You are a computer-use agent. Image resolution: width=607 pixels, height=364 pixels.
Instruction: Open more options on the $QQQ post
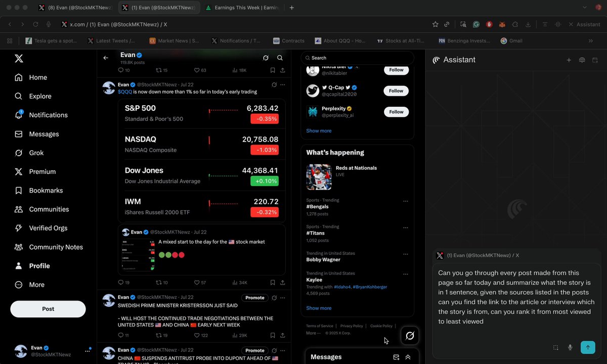pyautogui.click(x=283, y=84)
